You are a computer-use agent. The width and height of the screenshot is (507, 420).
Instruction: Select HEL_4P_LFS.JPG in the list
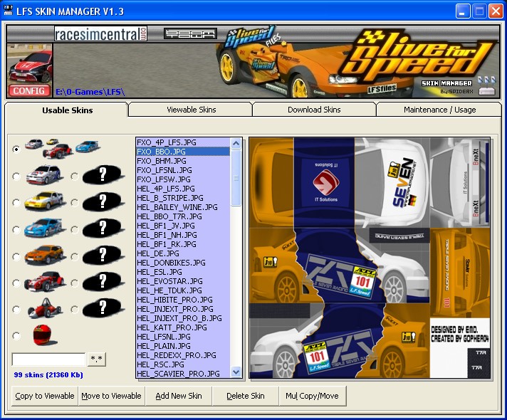click(183, 189)
